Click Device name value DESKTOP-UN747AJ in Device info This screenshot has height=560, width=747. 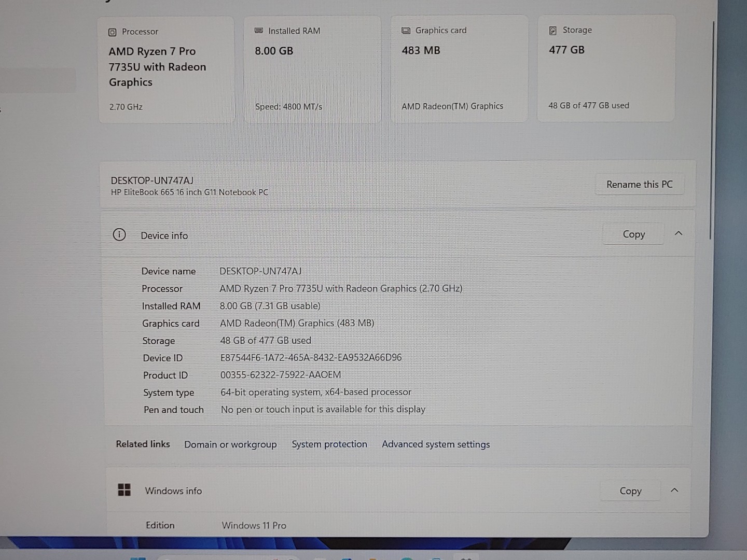point(260,271)
